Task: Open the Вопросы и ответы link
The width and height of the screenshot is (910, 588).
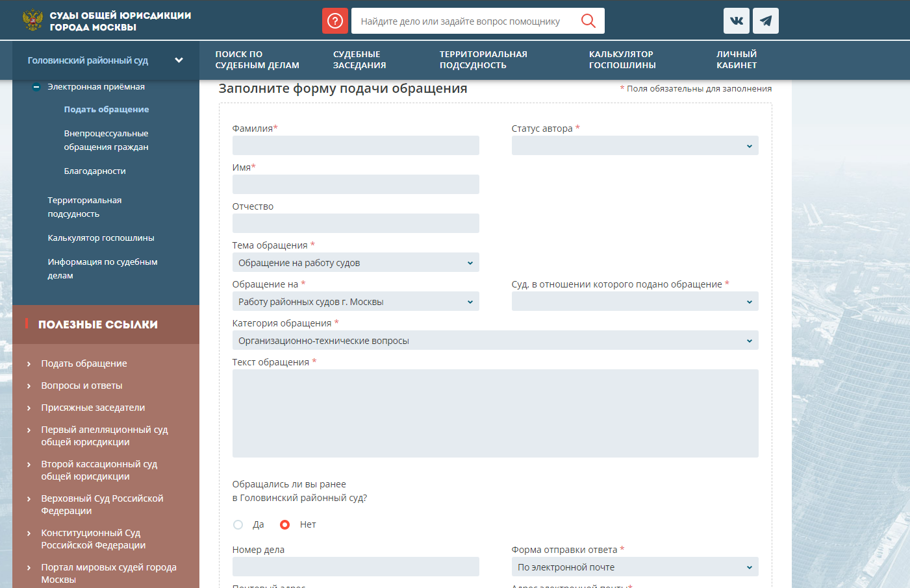Action: pyautogui.click(x=82, y=386)
